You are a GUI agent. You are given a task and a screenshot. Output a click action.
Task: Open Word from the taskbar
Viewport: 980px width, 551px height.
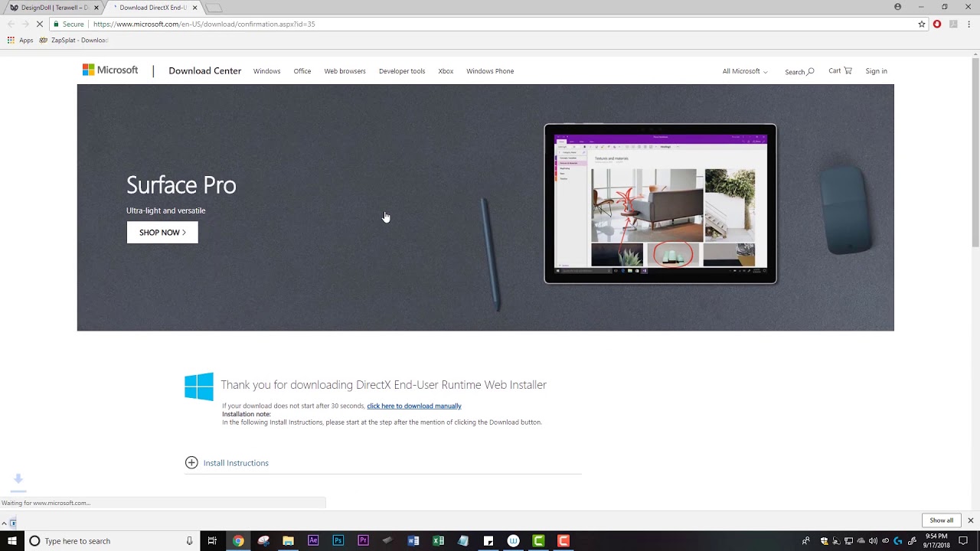tap(413, 540)
